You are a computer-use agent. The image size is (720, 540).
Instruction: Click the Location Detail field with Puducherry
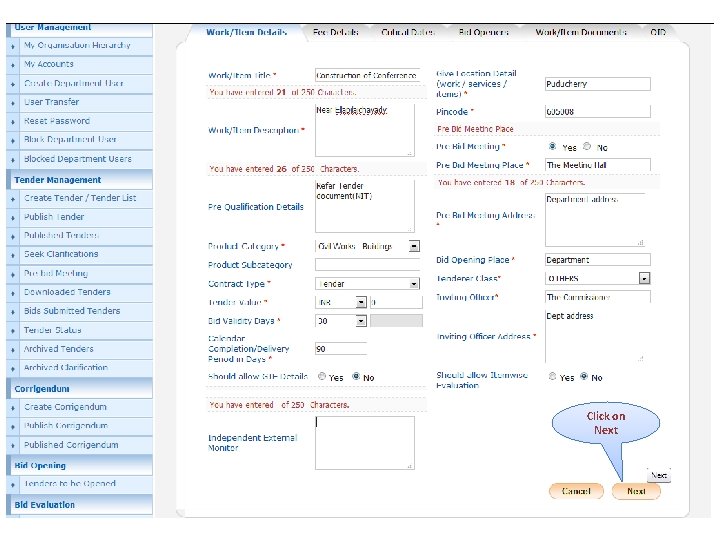click(x=597, y=84)
